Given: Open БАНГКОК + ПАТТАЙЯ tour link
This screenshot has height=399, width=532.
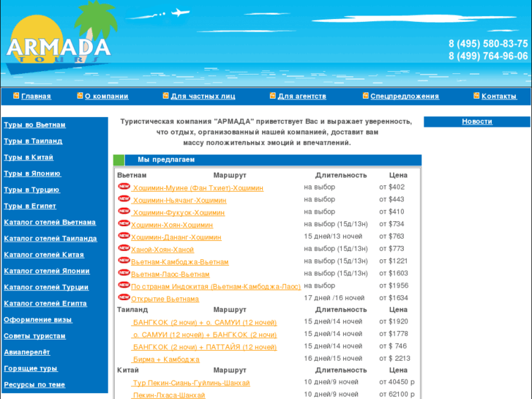Looking at the screenshot, I should [204, 347].
